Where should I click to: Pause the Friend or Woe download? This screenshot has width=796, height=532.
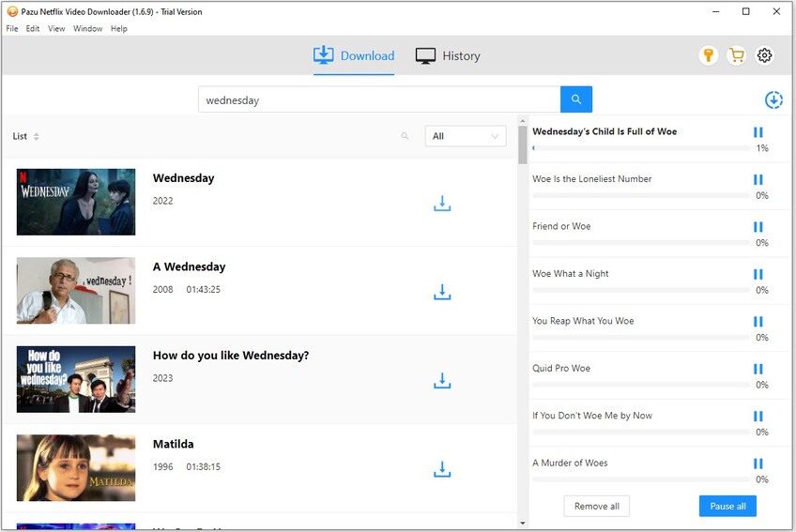click(758, 227)
